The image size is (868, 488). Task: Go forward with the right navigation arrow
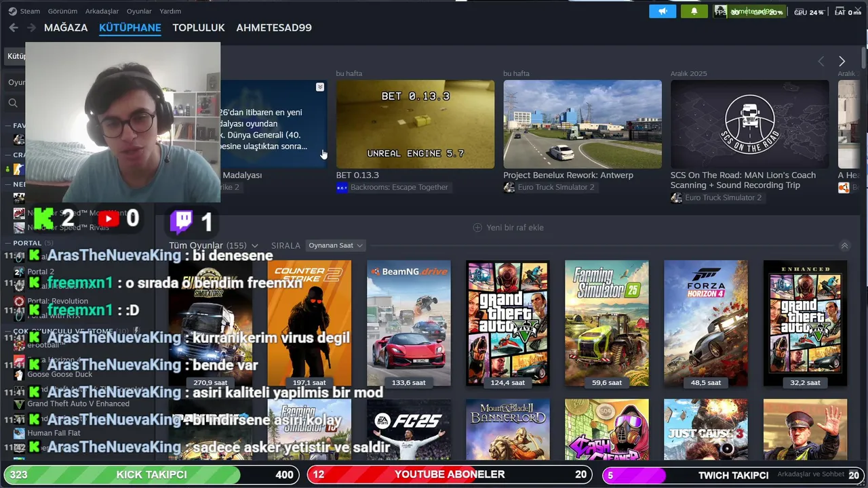31,28
